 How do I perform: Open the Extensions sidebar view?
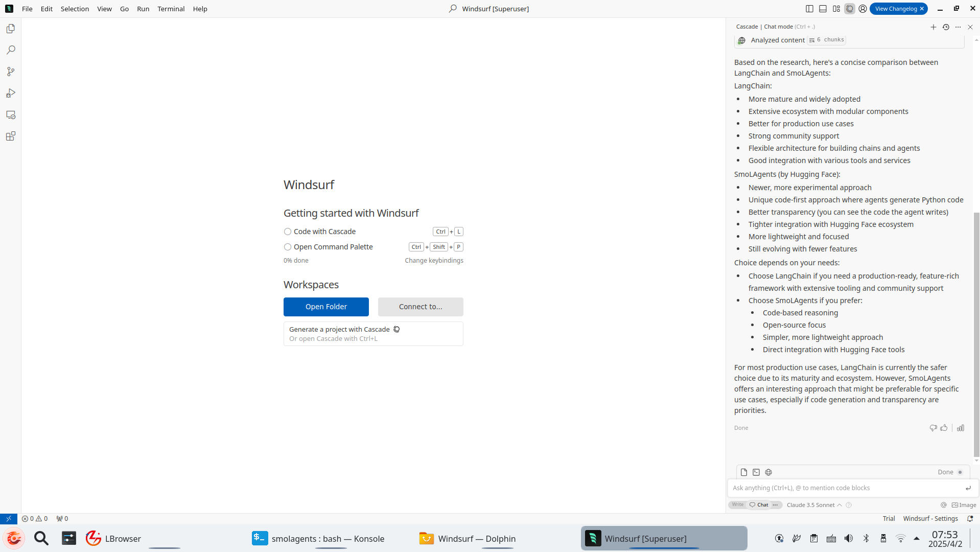click(11, 136)
